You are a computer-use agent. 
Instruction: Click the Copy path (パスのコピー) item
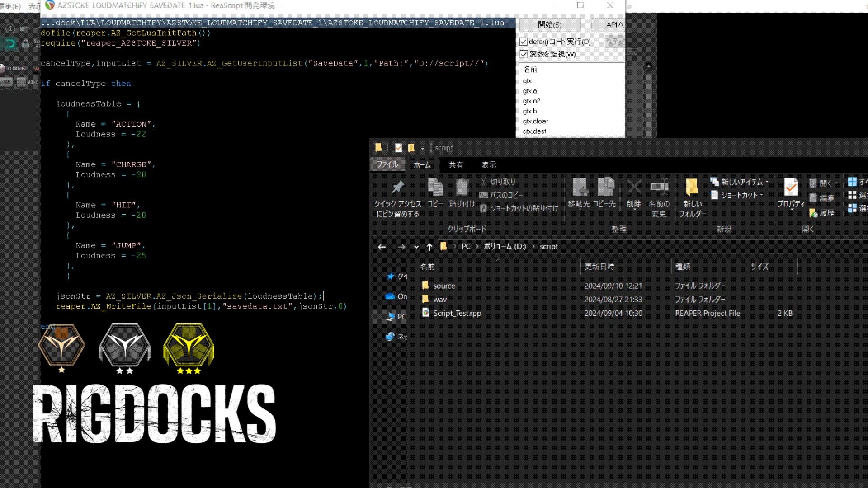pyautogui.click(x=501, y=195)
